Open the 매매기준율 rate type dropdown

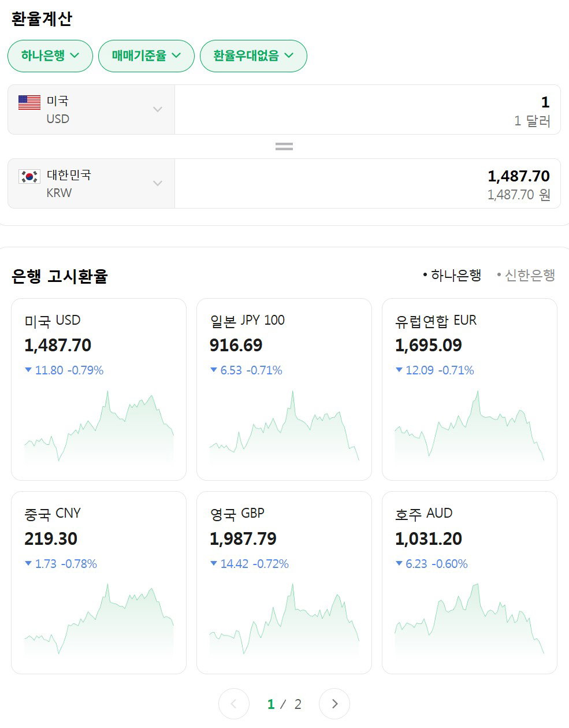[x=146, y=56]
